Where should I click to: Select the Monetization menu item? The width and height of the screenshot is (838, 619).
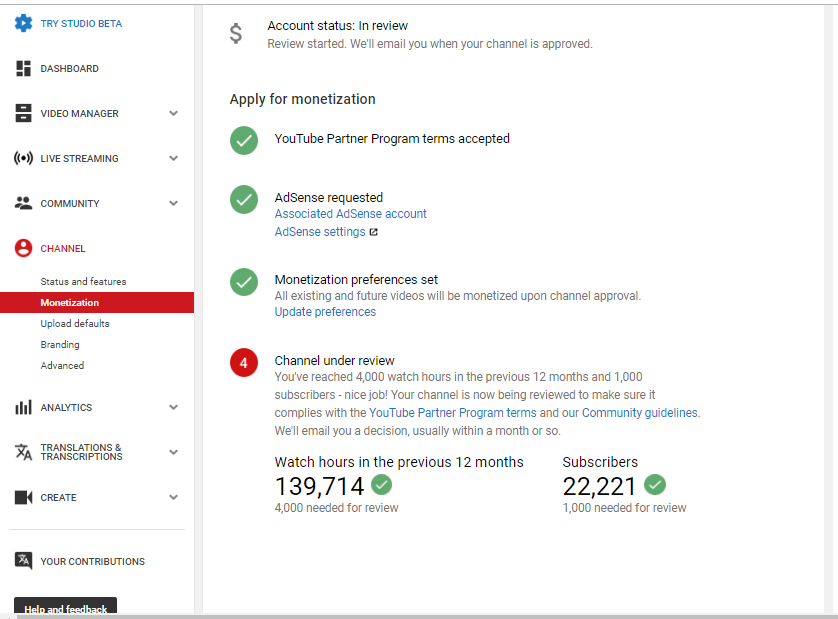point(97,303)
